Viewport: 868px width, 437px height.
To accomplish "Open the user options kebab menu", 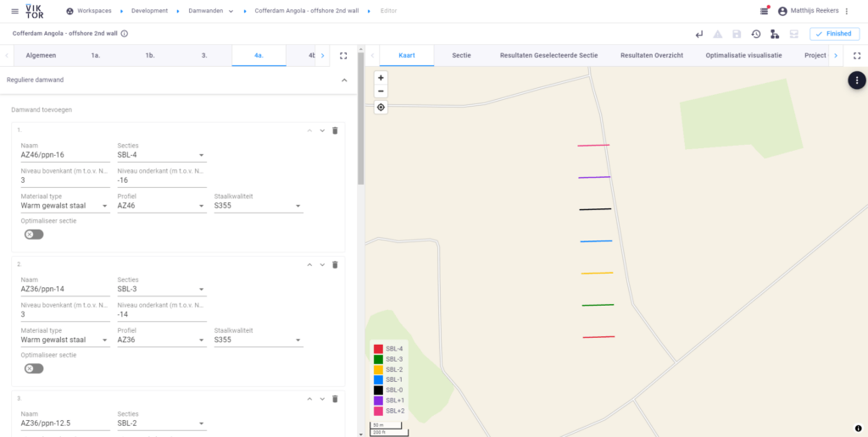I will (847, 11).
